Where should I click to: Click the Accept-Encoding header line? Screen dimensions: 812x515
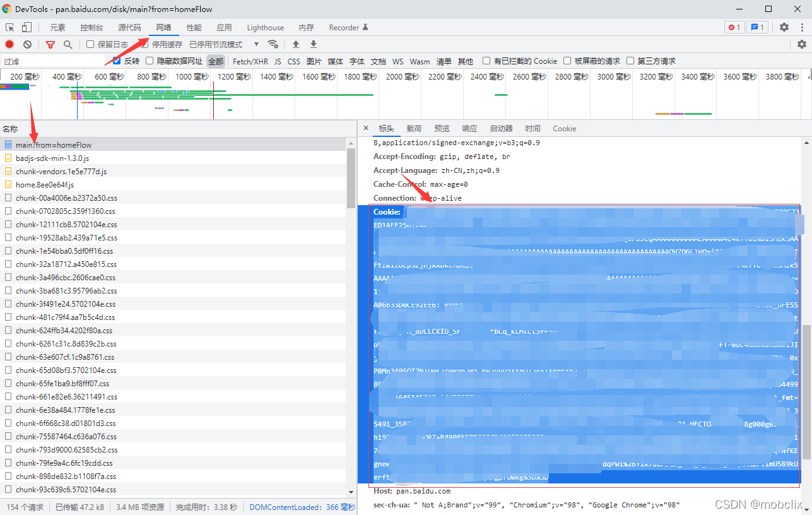tap(442, 157)
